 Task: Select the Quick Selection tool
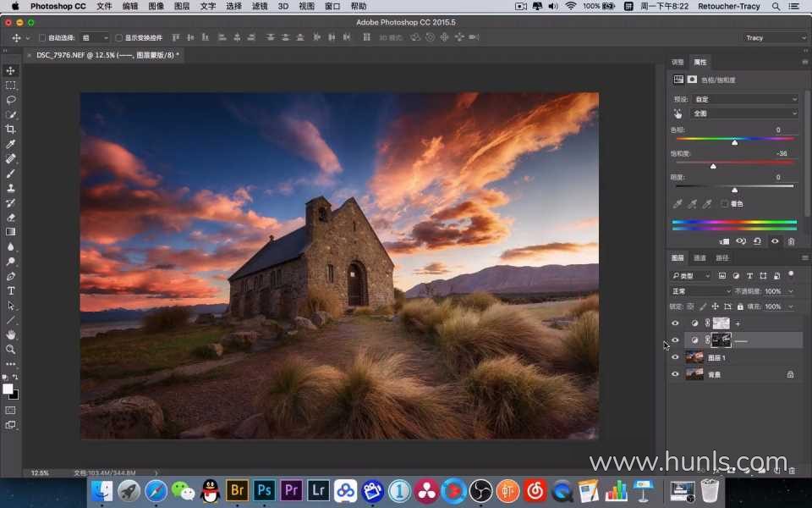coord(10,114)
